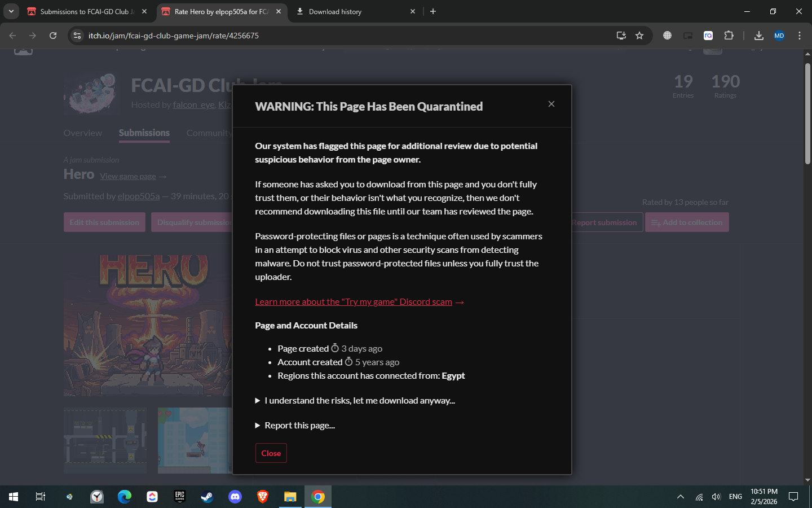Viewport: 812px width, 508px height.
Task: Select the Rate Hero by elpop505a tab
Action: (221, 11)
